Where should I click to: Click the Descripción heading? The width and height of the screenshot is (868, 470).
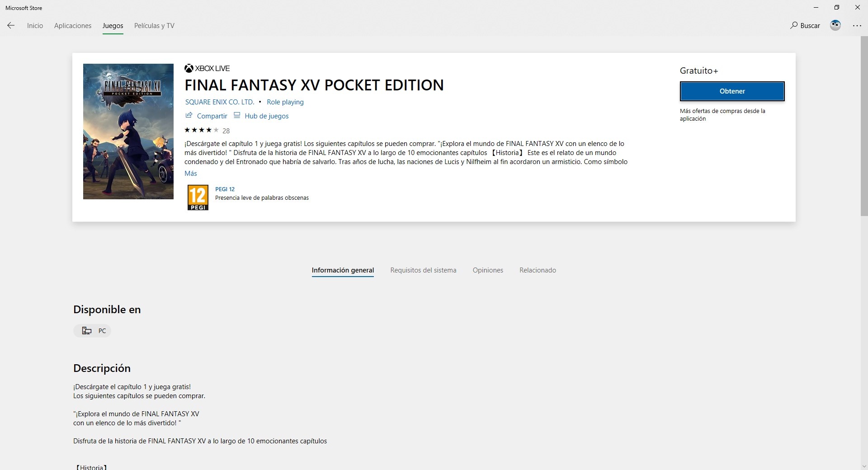tap(102, 368)
